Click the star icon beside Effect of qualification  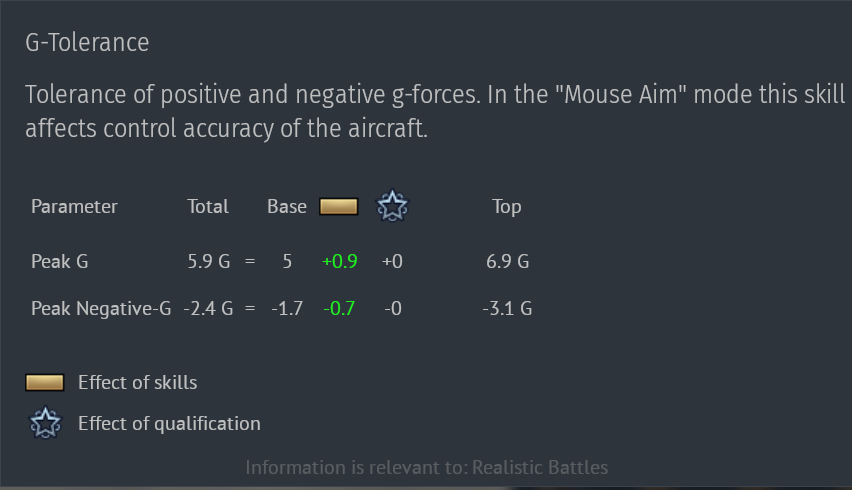click(45, 423)
